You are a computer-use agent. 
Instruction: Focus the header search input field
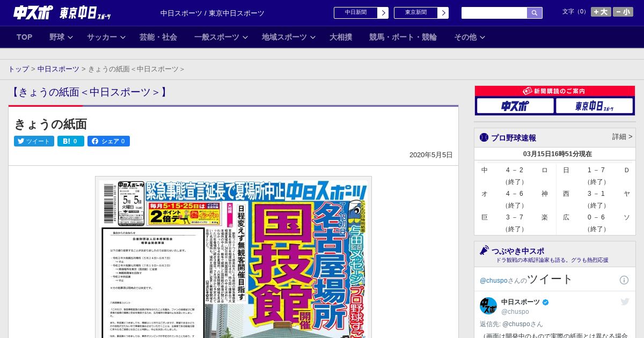pos(494,13)
